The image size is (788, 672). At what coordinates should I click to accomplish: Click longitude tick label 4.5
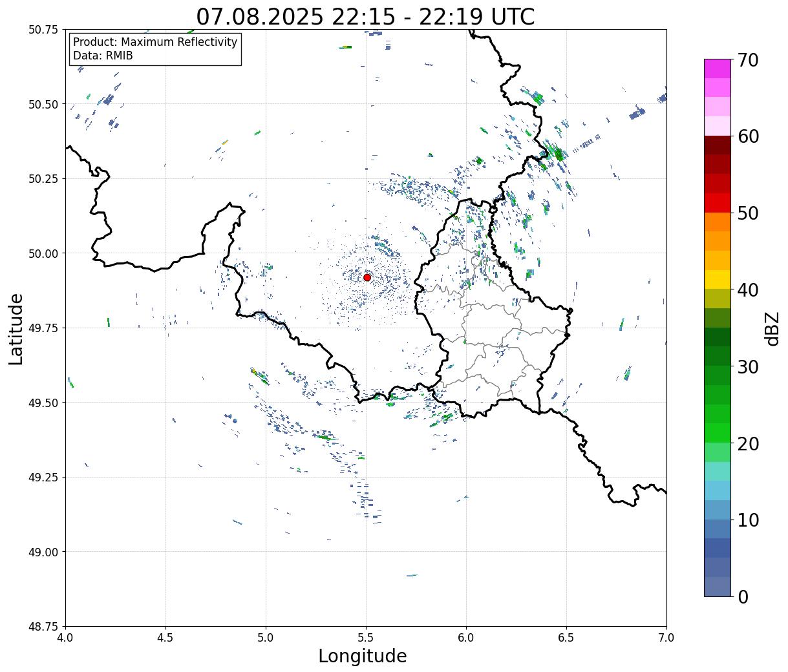165,637
